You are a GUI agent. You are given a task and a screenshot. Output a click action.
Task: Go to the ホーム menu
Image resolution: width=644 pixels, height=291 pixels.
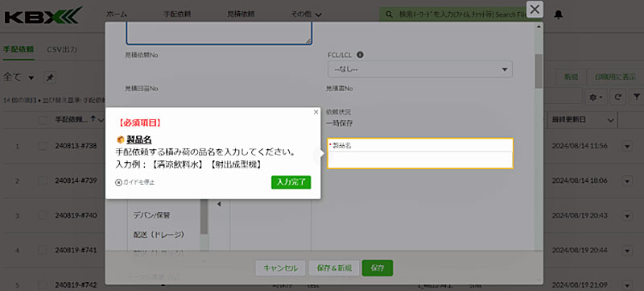117,15
